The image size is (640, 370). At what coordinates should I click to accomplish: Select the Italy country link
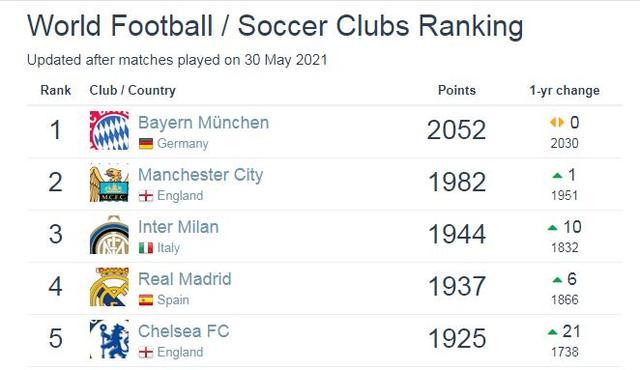[169, 248]
